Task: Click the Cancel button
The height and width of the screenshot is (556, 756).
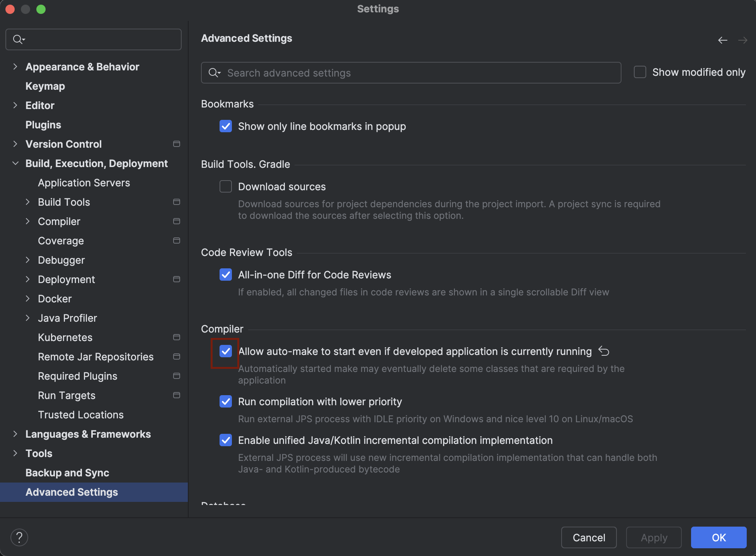Action: point(588,537)
